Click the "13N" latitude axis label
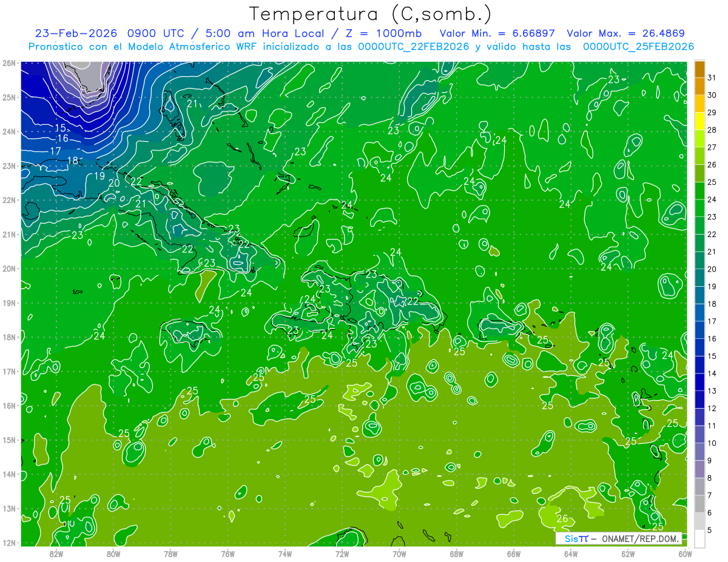This screenshot has width=728, height=562. click(x=8, y=508)
